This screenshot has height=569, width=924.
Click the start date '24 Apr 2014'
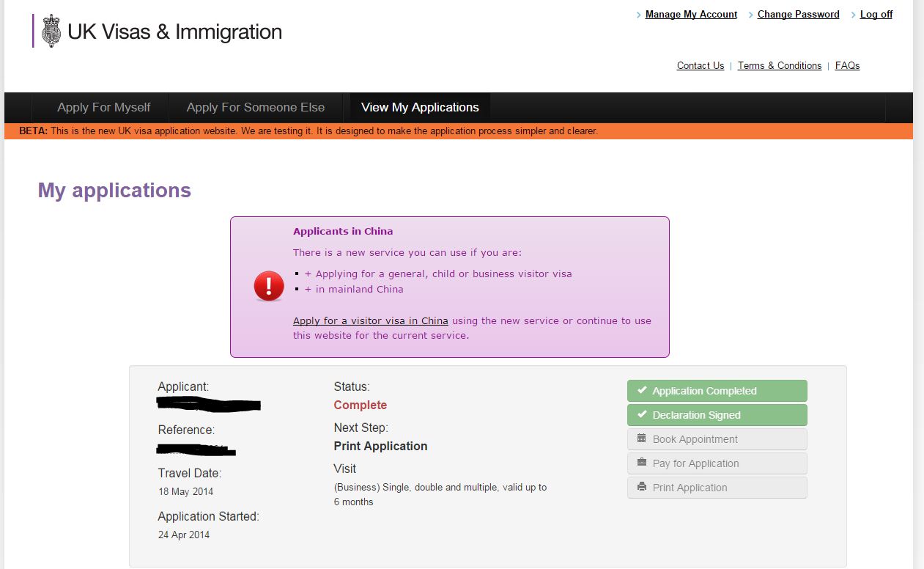click(x=184, y=535)
